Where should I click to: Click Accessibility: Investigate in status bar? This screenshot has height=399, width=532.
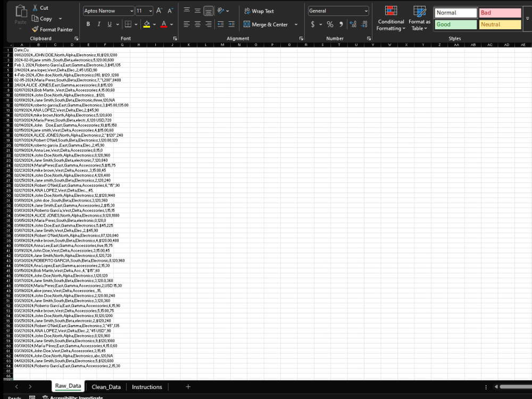pyautogui.click(x=72, y=397)
